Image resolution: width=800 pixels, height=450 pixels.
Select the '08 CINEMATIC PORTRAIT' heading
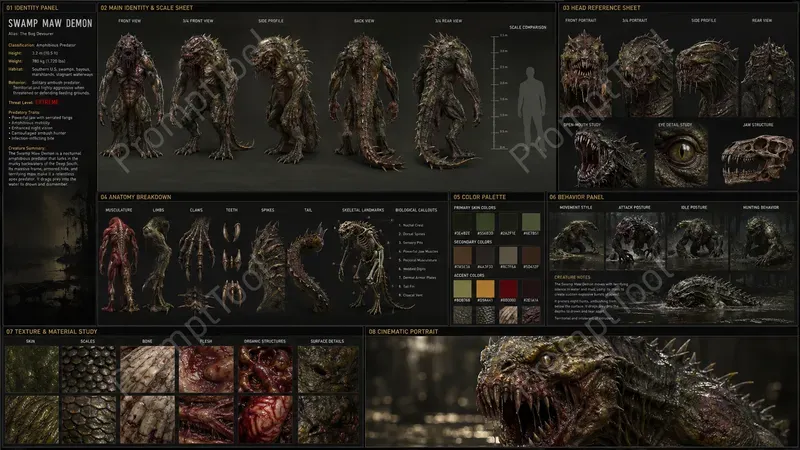pos(403,332)
